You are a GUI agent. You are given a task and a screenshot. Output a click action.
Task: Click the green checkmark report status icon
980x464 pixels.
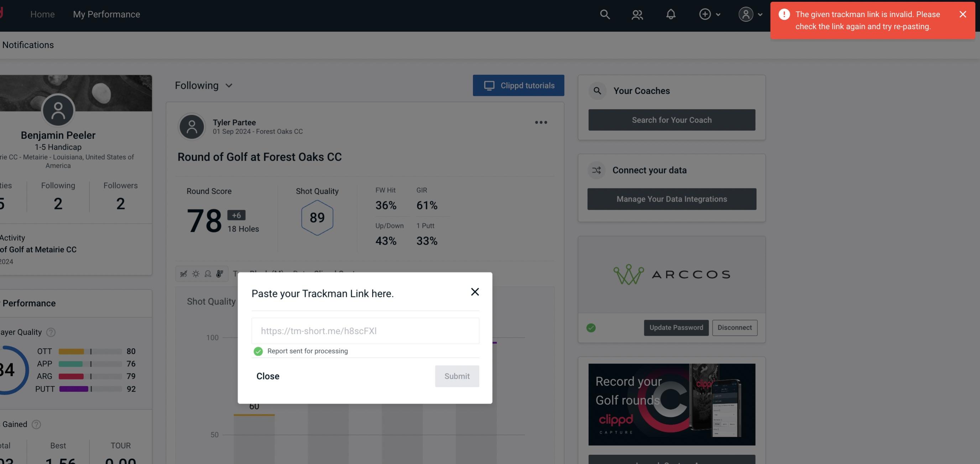257,351
